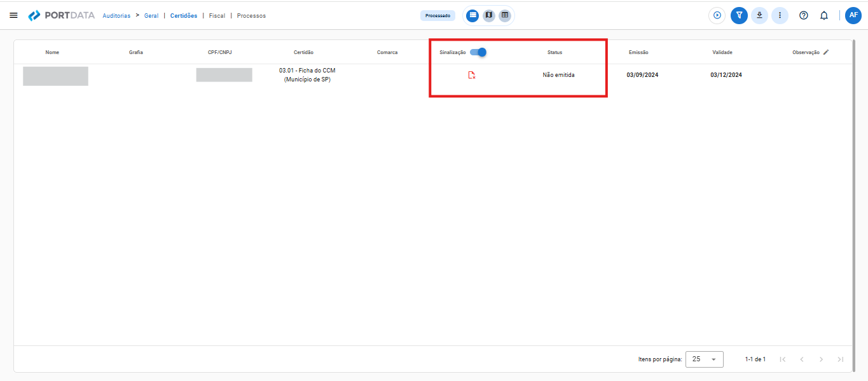The width and height of the screenshot is (868, 381).
Task: Go to the next page
Action: 821,359
